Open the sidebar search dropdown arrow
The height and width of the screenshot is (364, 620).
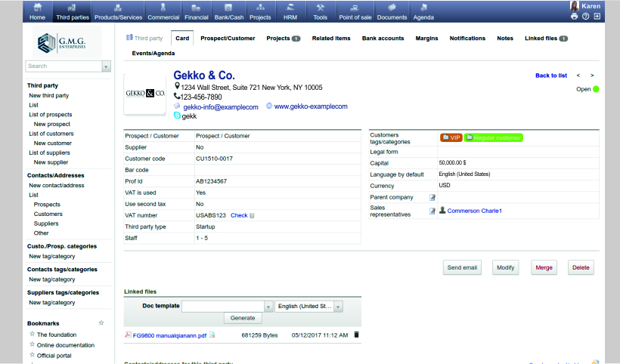(107, 66)
